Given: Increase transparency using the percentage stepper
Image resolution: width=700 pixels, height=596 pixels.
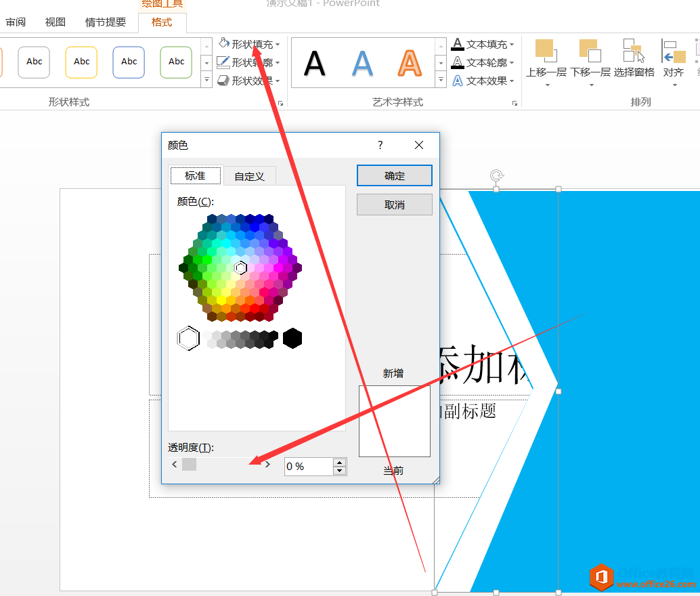Looking at the screenshot, I should coord(339,462).
